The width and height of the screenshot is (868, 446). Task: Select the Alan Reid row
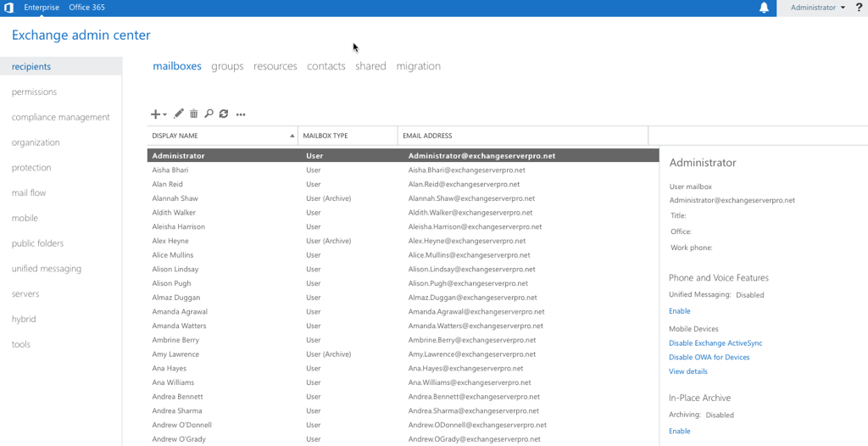tap(403, 184)
